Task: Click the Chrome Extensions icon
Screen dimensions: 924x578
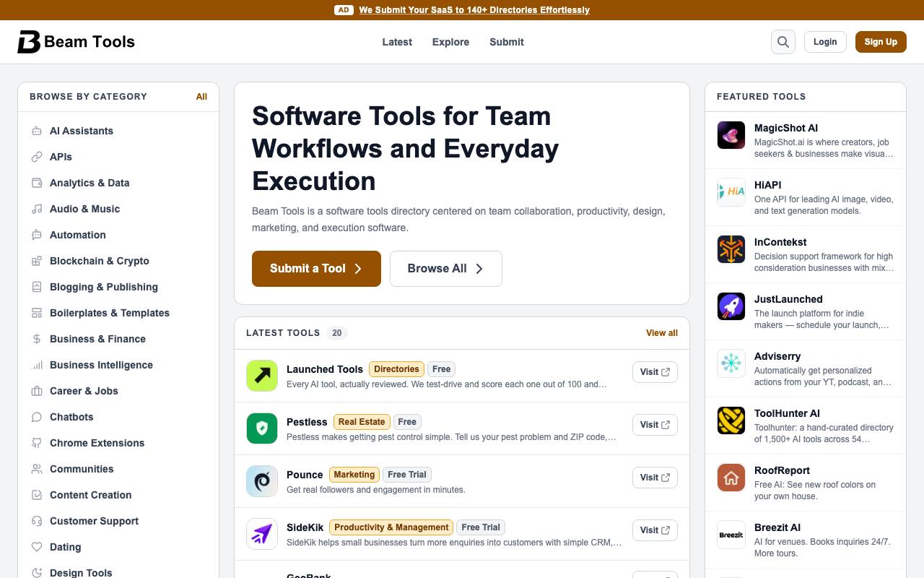Action: click(x=37, y=443)
